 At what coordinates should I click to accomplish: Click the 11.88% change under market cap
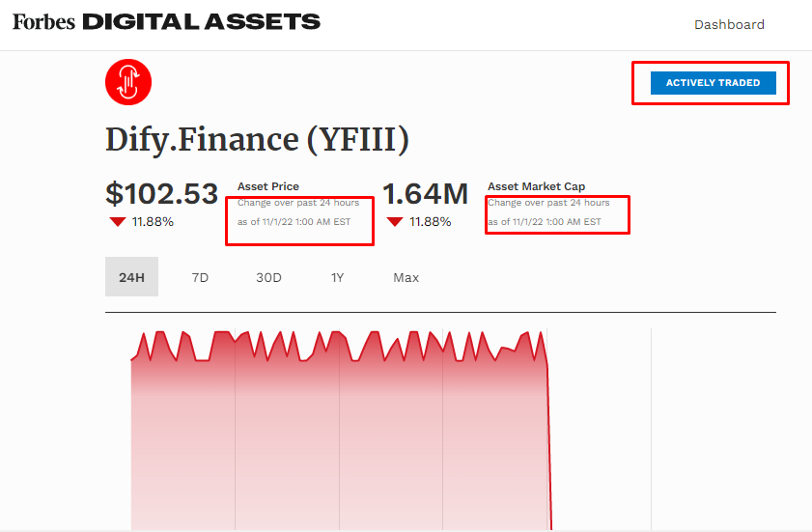(x=431, y=222)
